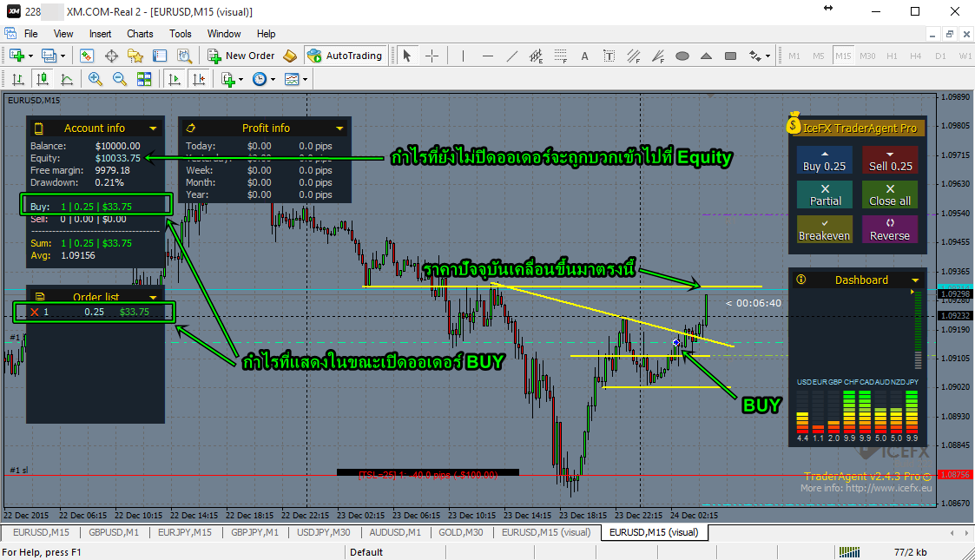This screenshot has height=560, width=975.
Task: Click the New Order button
Action: [241, 56]
